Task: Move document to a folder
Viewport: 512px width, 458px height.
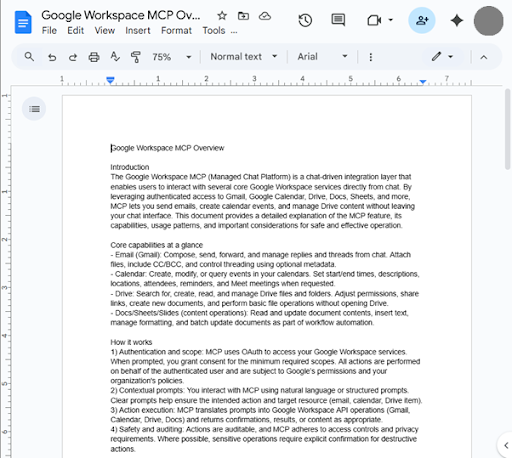Action: tap(243, 16)
